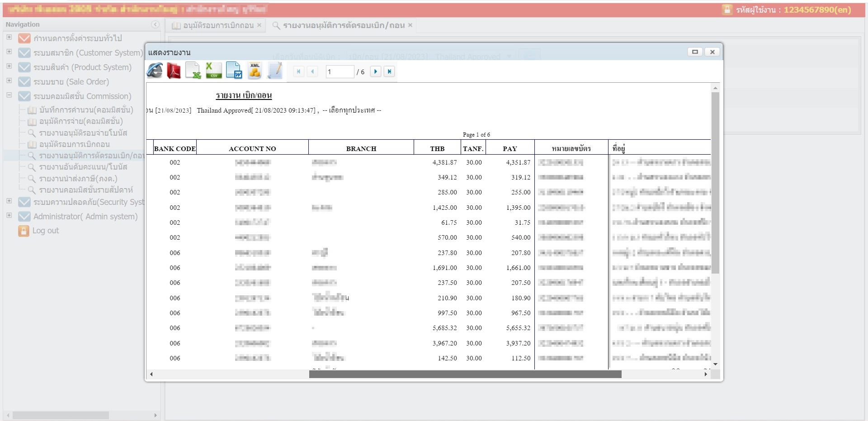
Task: Click the page number input field
Action: pyautogui.click(x=340, y=72)
